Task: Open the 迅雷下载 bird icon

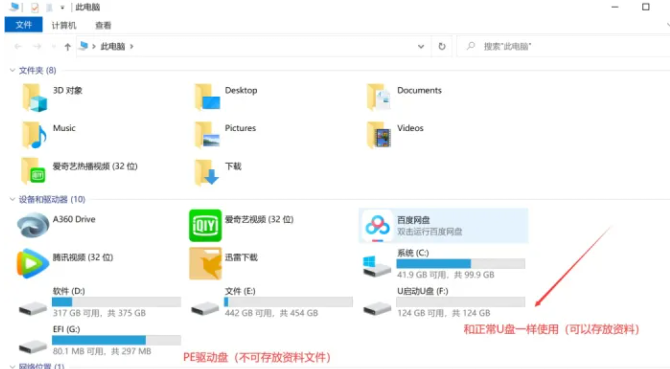Action: click(x=205, y=264)
